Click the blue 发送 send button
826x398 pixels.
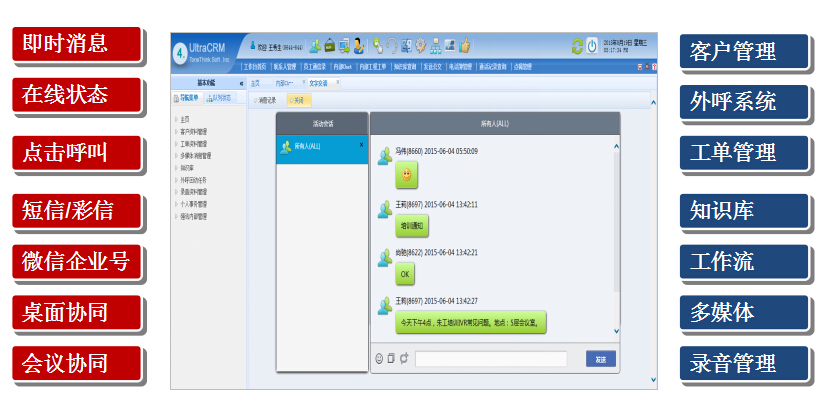[x=601, y=359]
